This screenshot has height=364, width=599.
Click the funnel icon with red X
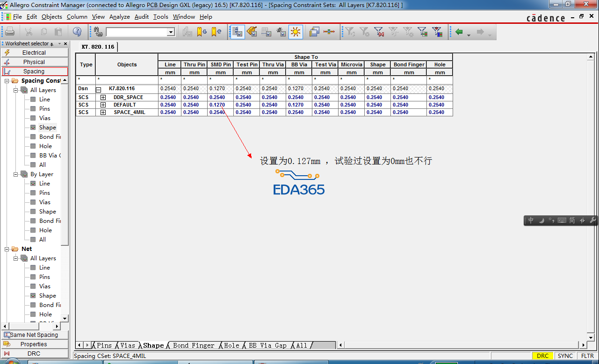[379, 32]
